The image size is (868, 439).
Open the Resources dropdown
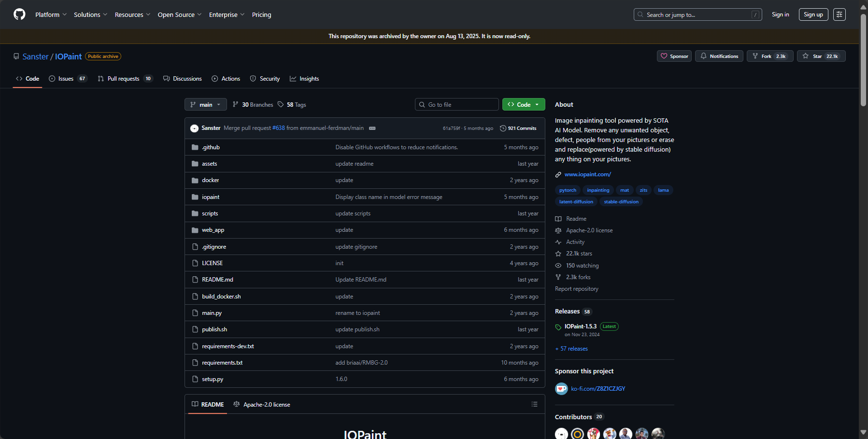pos(132,14)
